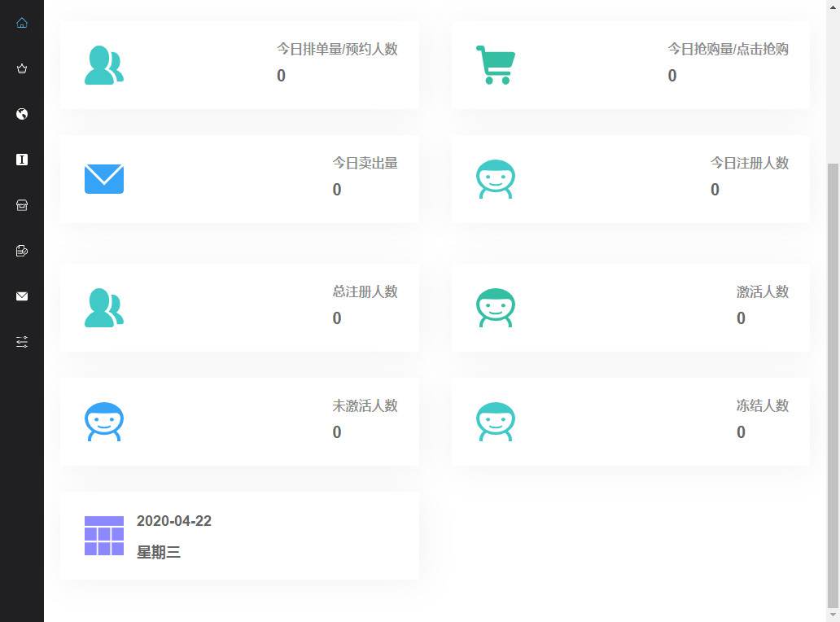This screenshot has height=622, width=840.
Task: Click the 今日注册人数 label
Action: (749, 163)
